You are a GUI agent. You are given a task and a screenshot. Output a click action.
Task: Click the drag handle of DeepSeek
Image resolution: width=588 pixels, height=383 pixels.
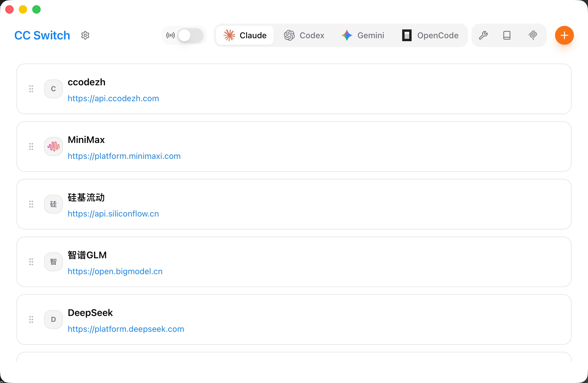(31, 319)
